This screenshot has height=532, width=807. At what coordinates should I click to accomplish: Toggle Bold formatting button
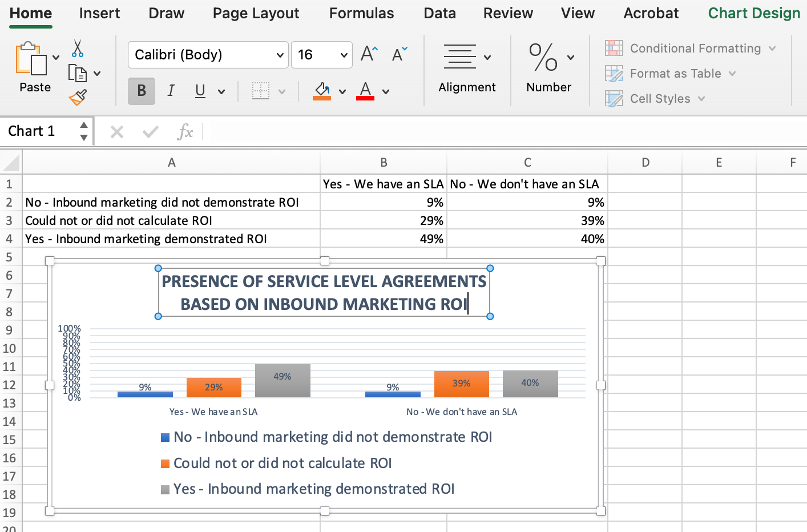coord(142,91)
